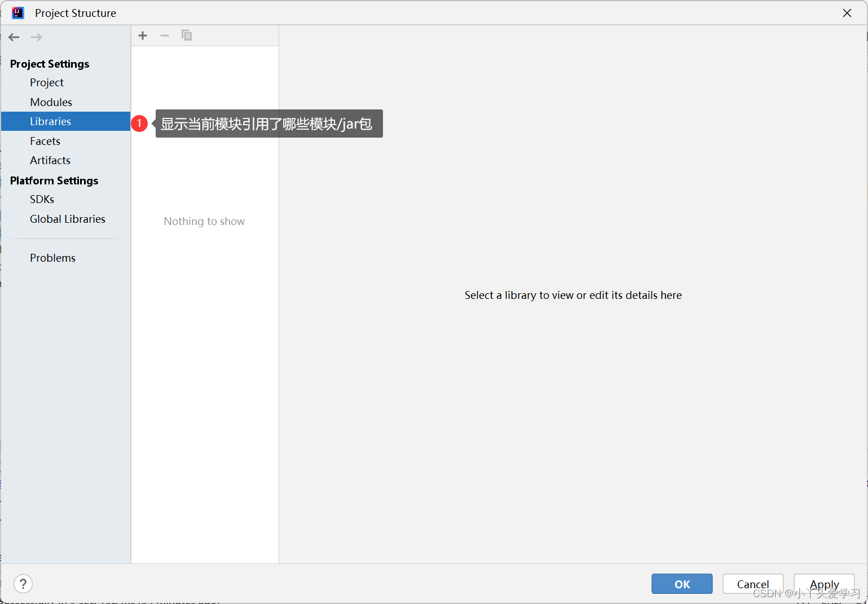Viewport: 868px width, 604px height.
Task: Click the red number 1 annotation badge
Action: click(x=139, y=123)
